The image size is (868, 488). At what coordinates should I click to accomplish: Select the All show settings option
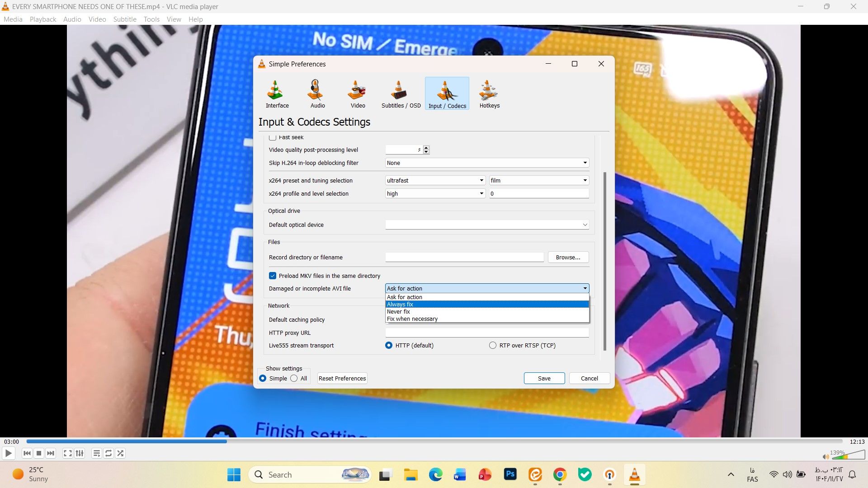tap(294, 378)
